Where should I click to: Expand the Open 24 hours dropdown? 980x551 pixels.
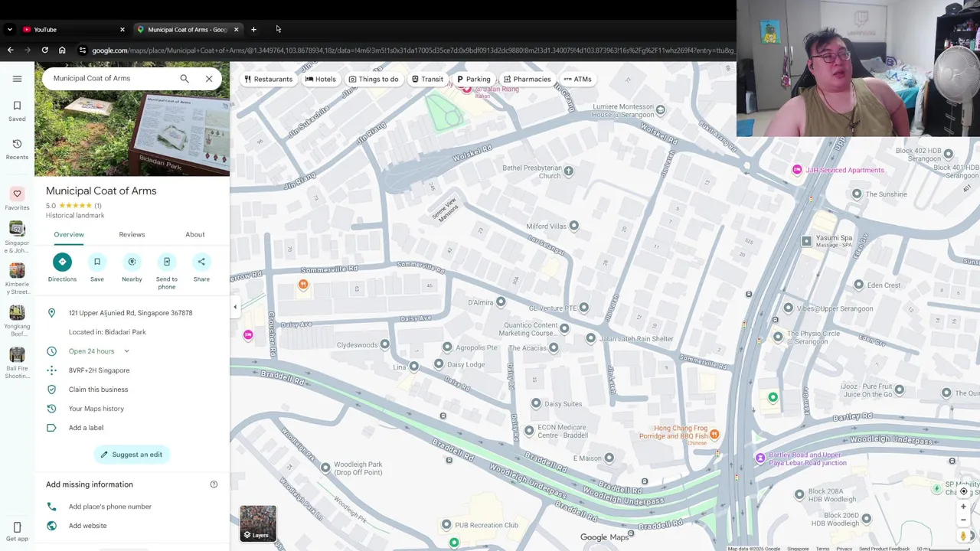click(x=126, y=351)
